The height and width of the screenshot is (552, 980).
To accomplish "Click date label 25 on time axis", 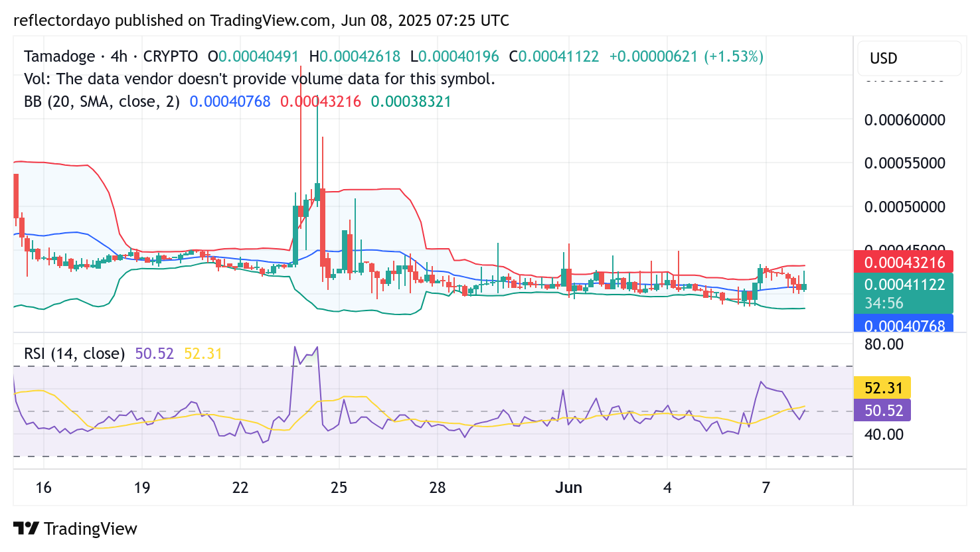I will [x=339, y=488].
